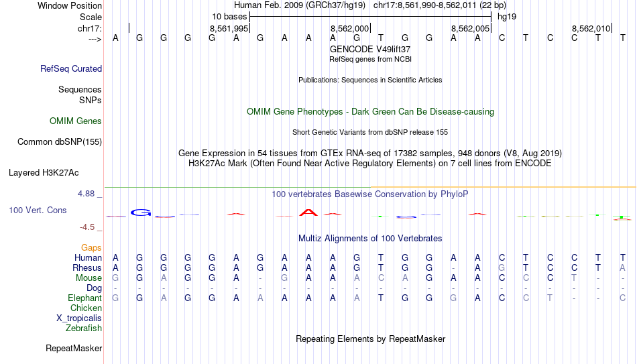Image resolution: width=637 pixels, height=364 pixels.
Task: Select the Common dbSNP(155) track label
Action: click(x=59, y=142)
